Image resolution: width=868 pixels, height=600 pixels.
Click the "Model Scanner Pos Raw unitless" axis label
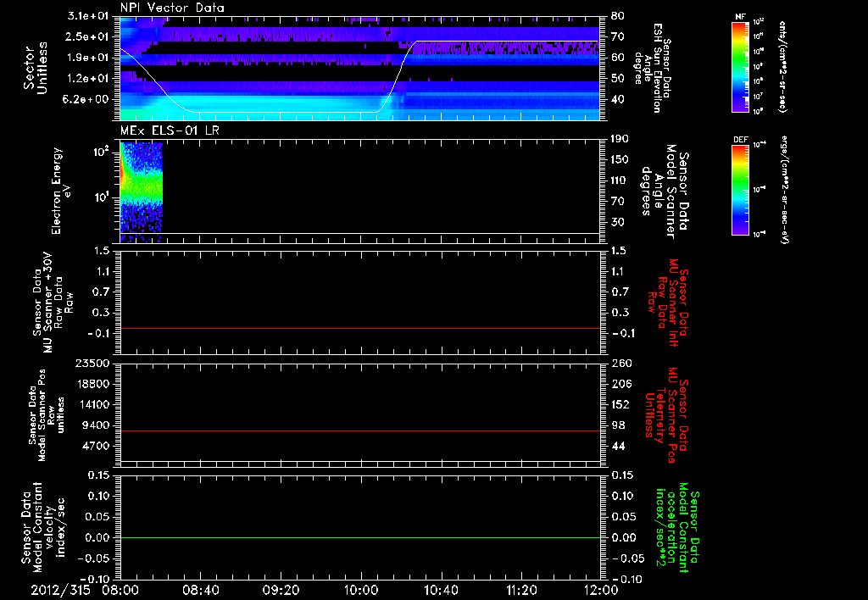point(45,415)
